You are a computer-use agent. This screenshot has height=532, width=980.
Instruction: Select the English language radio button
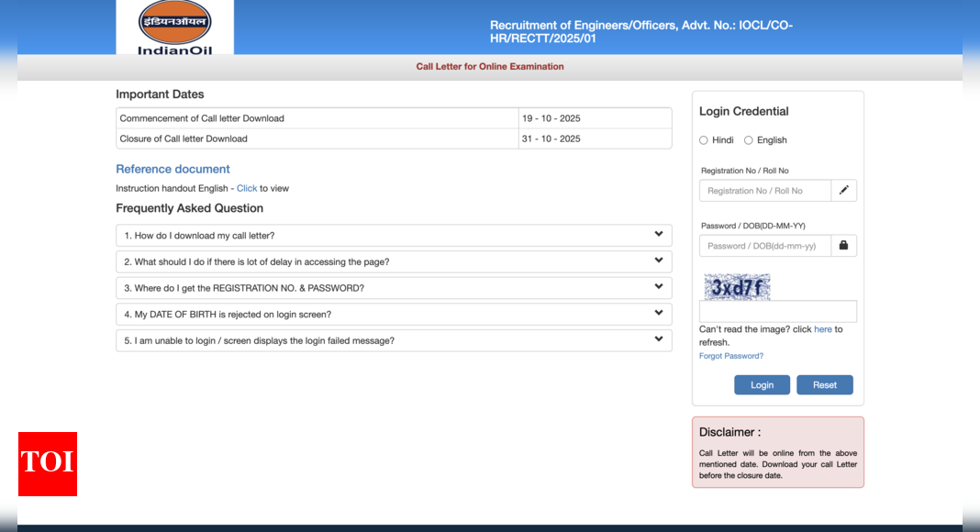pos(749,140)
